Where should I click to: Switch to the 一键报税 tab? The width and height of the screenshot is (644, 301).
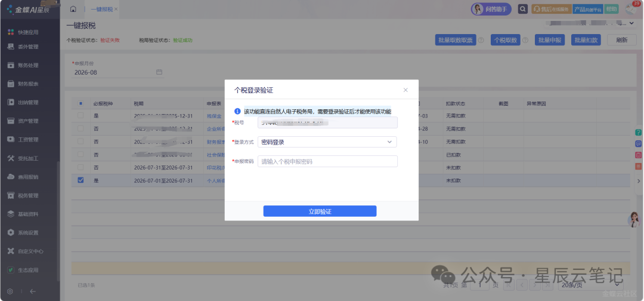click(101, 9)
